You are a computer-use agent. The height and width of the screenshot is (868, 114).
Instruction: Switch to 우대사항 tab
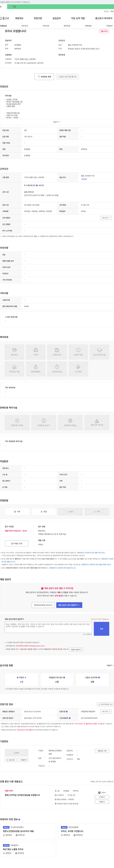point(46,26)
